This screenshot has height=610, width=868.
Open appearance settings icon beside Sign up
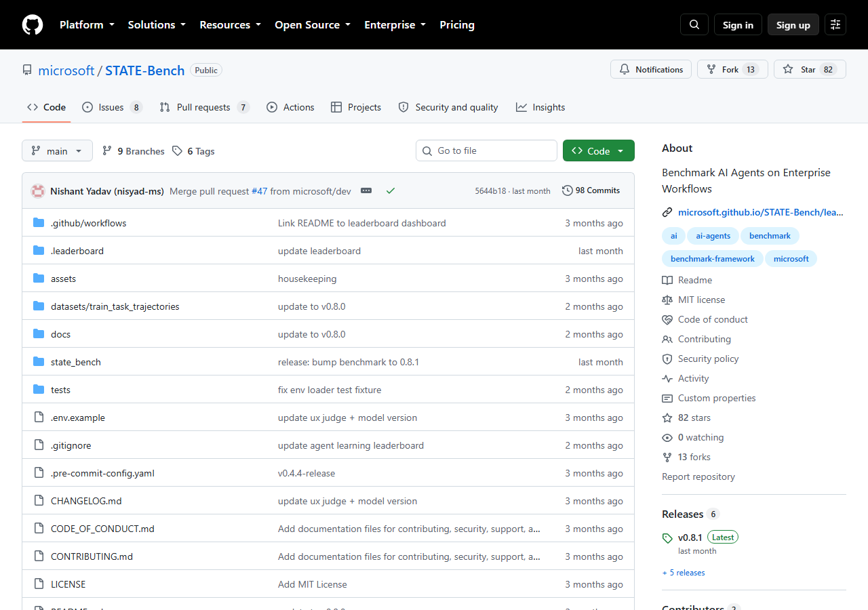coord(835,24)
